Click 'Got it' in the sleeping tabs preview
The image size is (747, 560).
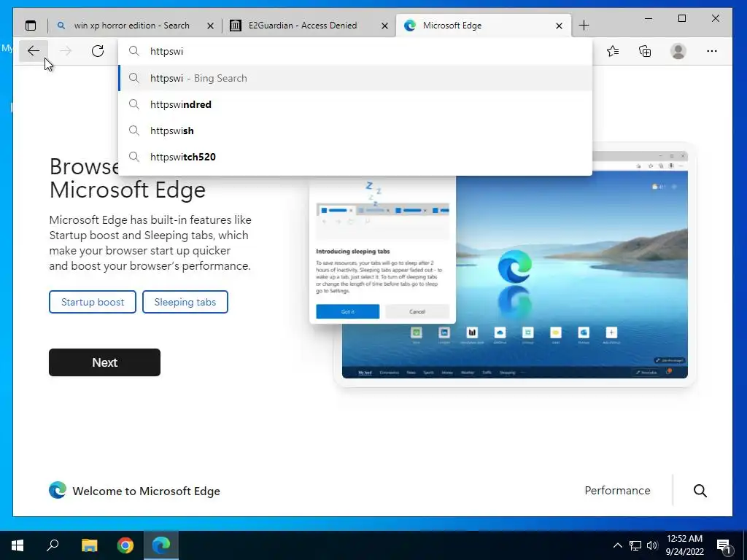pos(348,311)
